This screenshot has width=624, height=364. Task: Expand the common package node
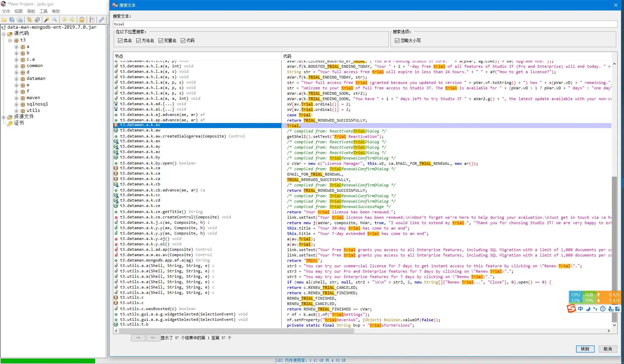[17, 66]
